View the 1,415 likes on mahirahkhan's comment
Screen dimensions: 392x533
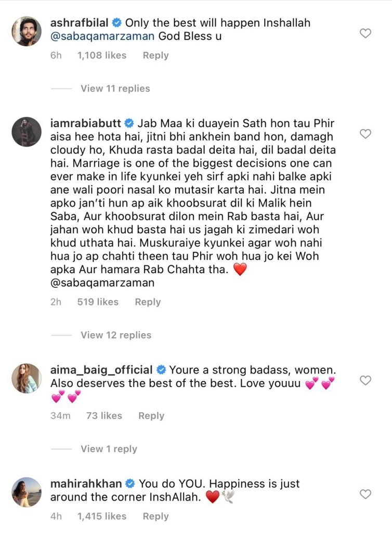coord(101,516)
